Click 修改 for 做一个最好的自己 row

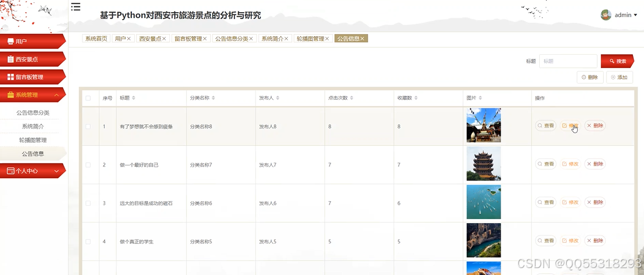(570, 164)
